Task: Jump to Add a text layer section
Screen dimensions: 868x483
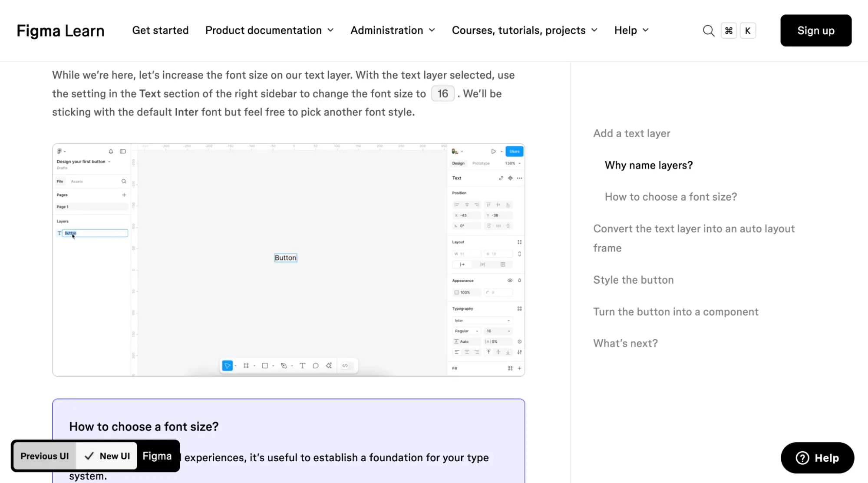Action: 632,133
